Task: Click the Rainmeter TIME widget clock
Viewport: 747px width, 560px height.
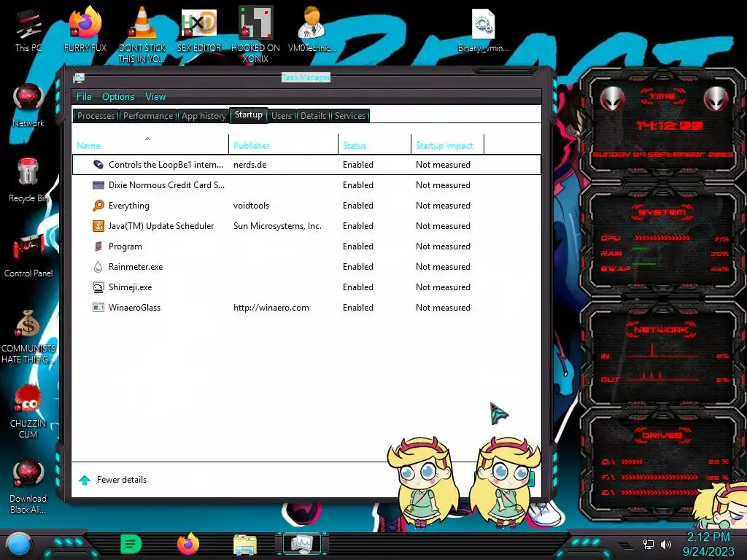Action: click(x=670, y=125)
